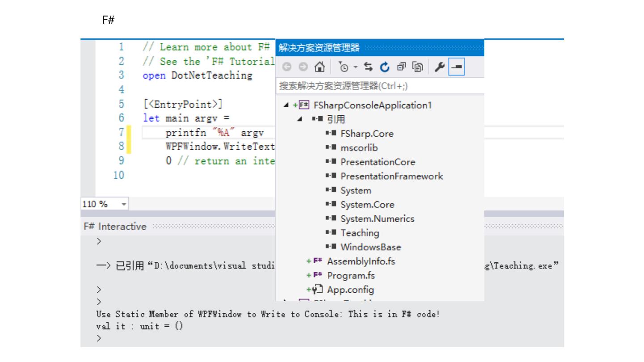The width and height of the screenshot is (644, 362).
Task: Click Sync with Active Document arrows icon
Action: [x=368, y=67]
